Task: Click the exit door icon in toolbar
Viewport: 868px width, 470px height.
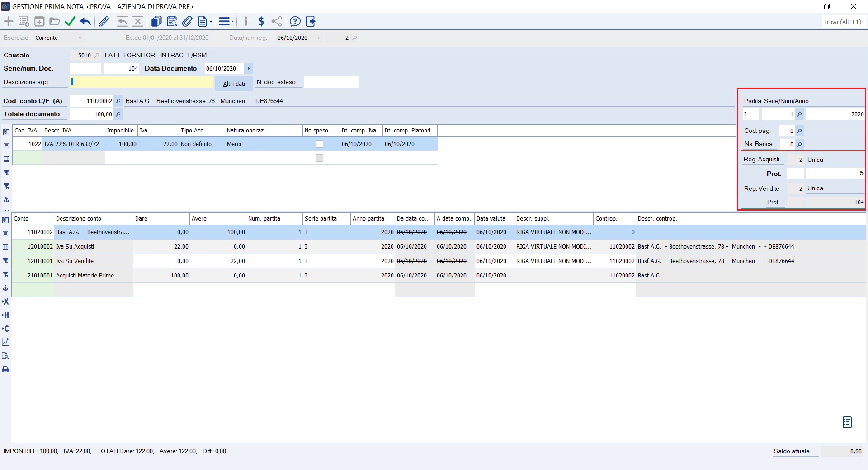Action: click(x=311, y=21)
